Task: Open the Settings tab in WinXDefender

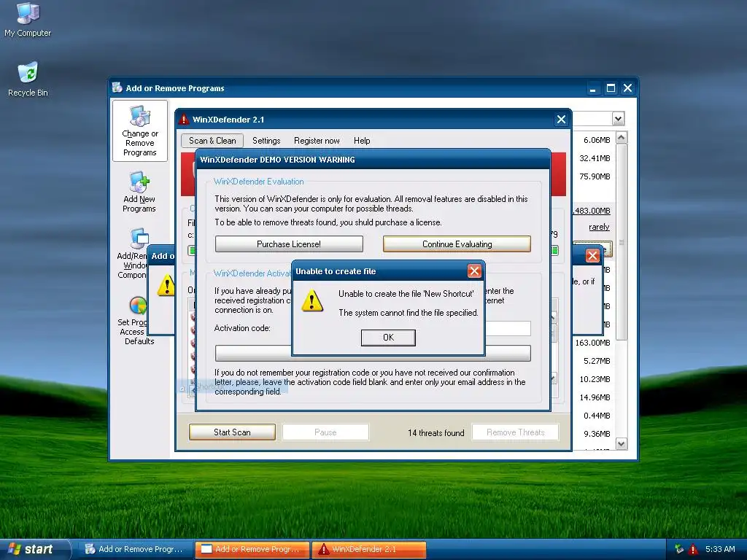Action: pyautogui.click(x=266, y=141)
